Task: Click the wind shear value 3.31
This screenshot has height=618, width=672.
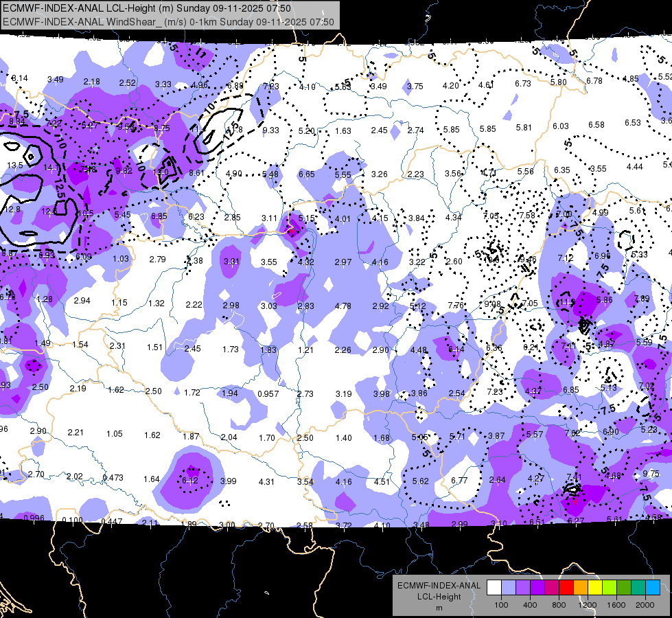Action: pyautogui.click(x=231, y=261)
